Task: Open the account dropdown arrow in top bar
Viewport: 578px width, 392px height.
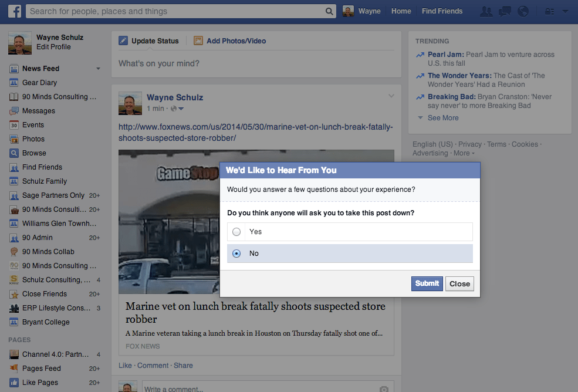Action: (x=565, y=11)
